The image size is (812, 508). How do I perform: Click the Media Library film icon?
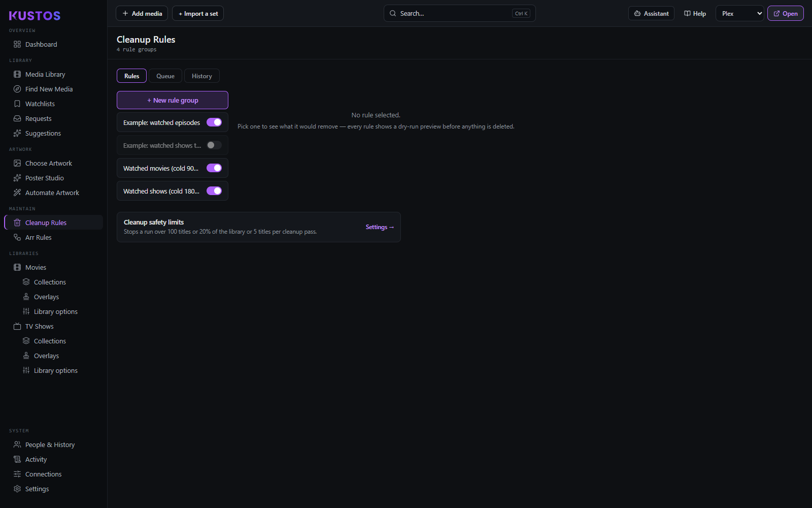coord(17,74)
